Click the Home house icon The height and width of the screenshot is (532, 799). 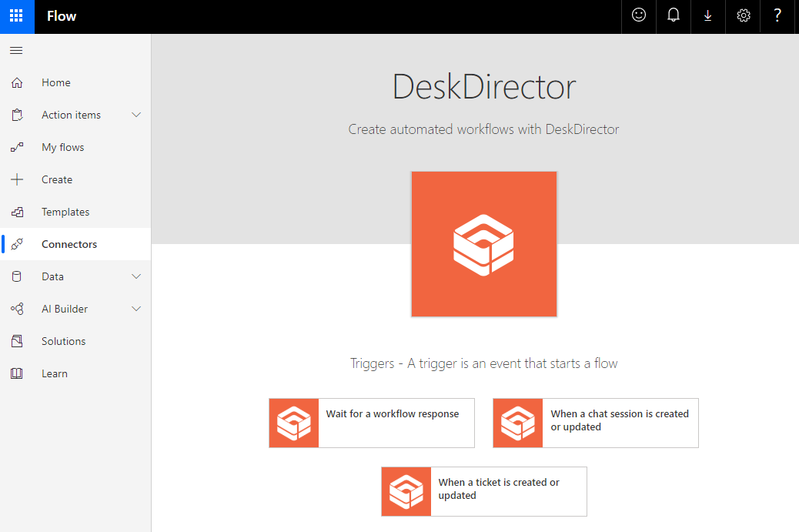[x=17, y=82]
